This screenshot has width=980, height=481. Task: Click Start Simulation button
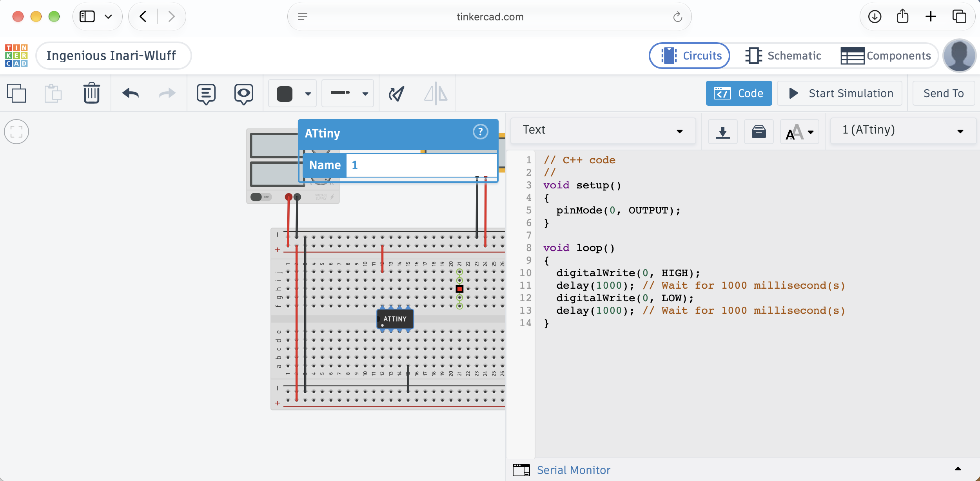[x=840, y=93]
